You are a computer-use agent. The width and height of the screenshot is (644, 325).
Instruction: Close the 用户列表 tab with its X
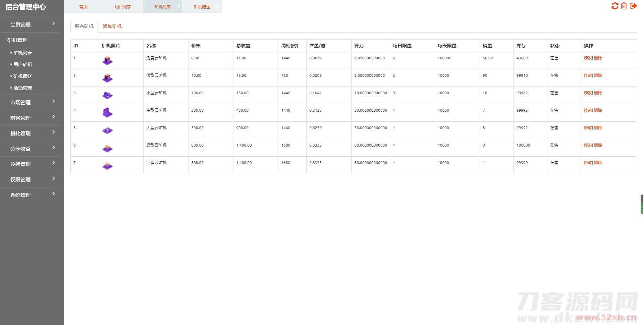click(139, 6)
